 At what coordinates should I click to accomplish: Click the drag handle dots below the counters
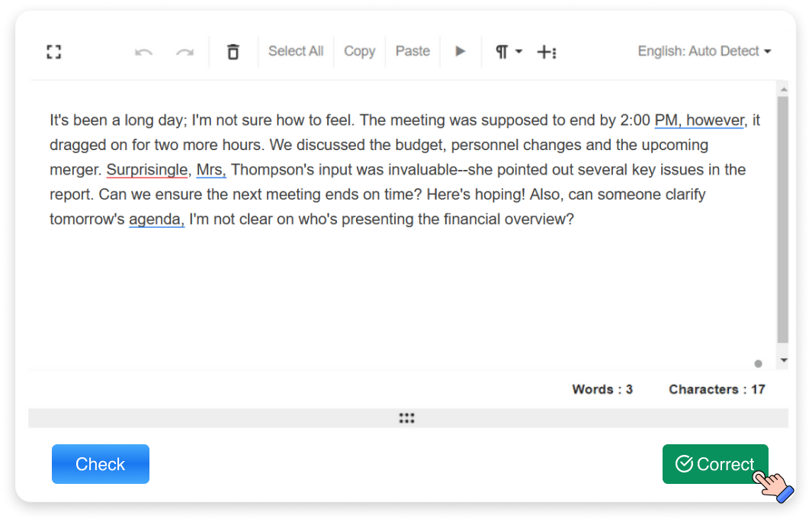tap(406, 418)
